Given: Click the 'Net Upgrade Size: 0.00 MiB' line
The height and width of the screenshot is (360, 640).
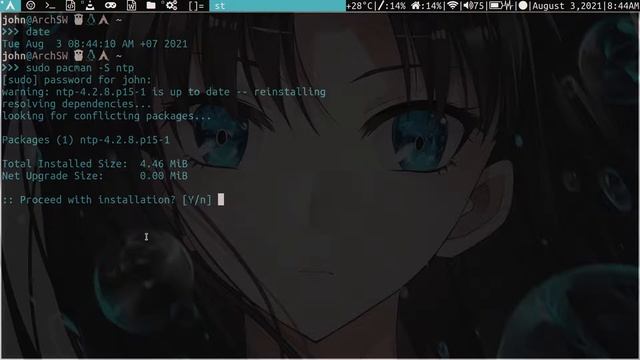Looking at the screenshot, I should coord(95,176).
